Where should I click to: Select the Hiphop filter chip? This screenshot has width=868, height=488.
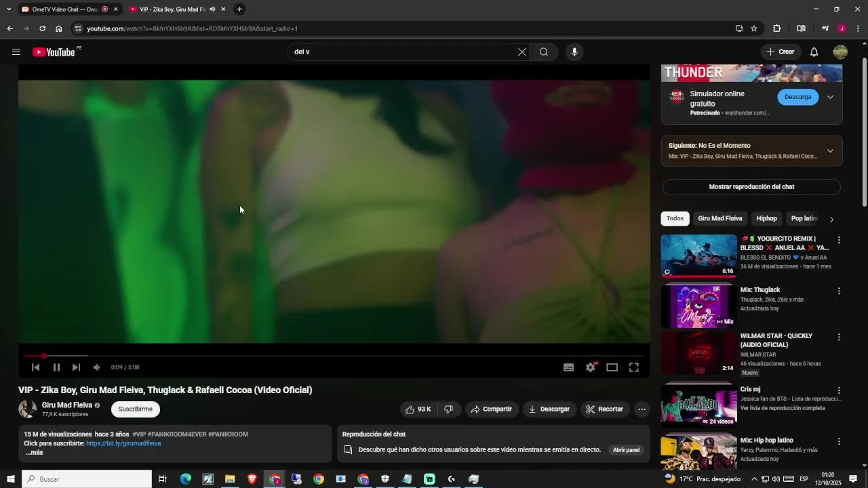pos(766,218)
